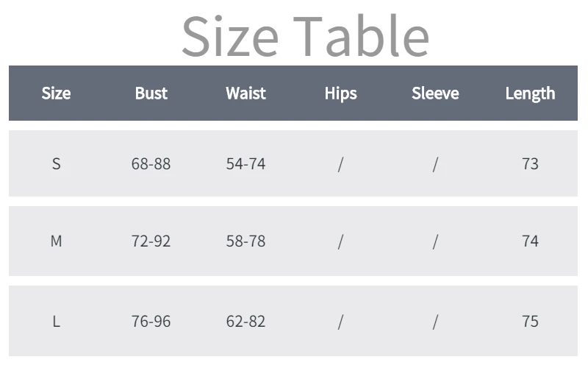This screenshot has width=588, height=368.
Task: Select the Sleeve column header
Action: point(435,93)
